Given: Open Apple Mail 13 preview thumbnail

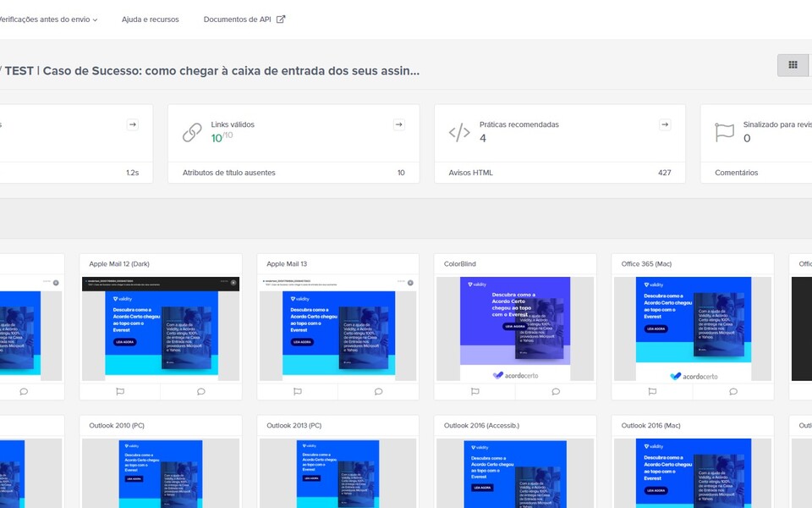Looking at the screenshot, I should click(337, 329).
